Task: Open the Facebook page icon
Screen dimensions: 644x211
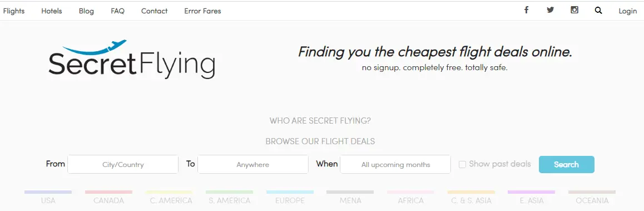Action: (x=526, y=10)
